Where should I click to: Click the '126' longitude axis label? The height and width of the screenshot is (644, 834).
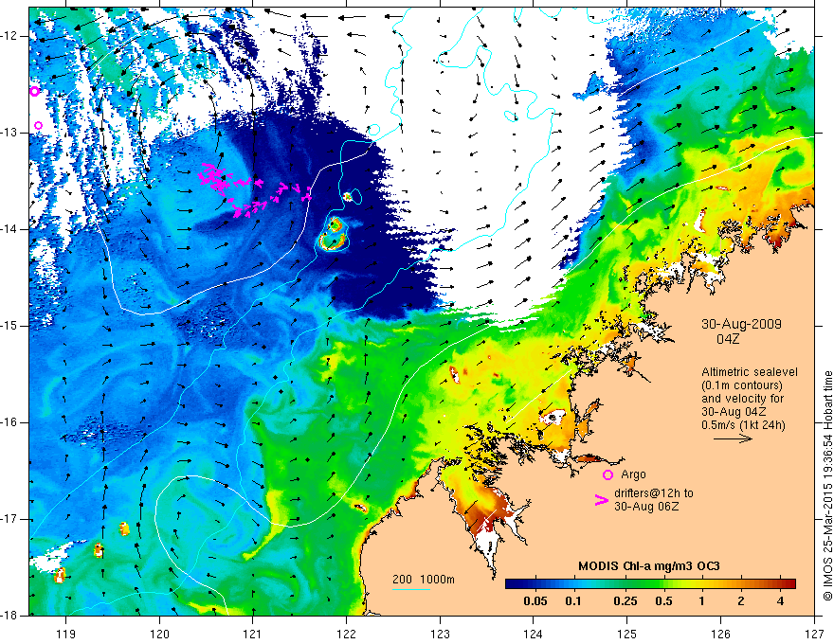[x=720, y=634]
